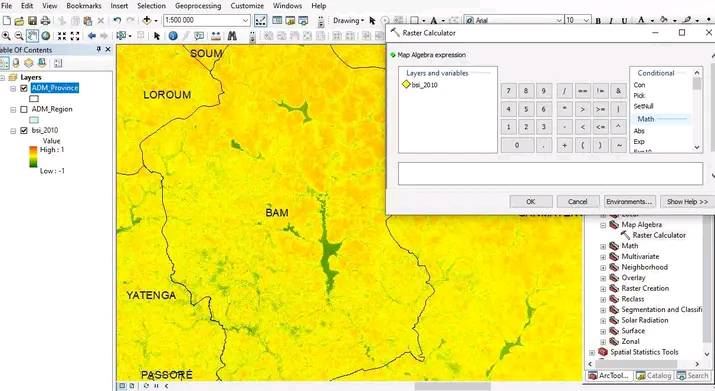The height and width of the screenshot is (391, 715).
Task: Expand the Neighborhood toolset
Action: coord(603,268)
